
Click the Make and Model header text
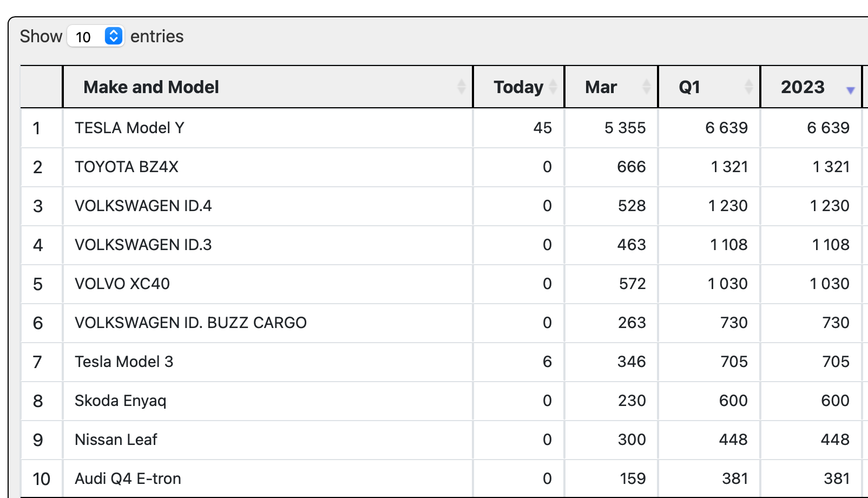click(151, 87)
